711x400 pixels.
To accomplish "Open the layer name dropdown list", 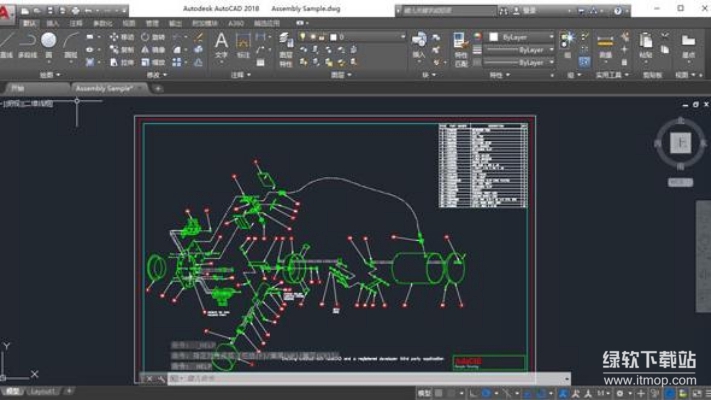I will tap(403, 37).
